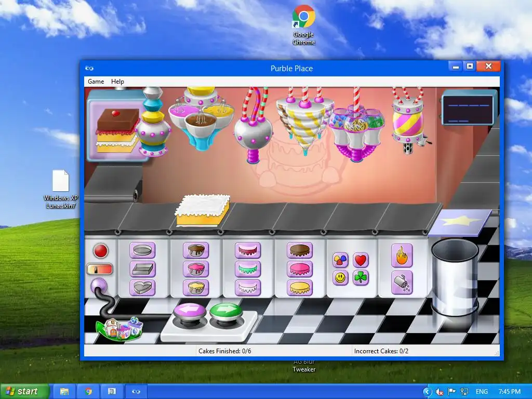This screenshot has width=532, height=399.
Task: Select the heart-shaped cake pan button
Action: 142,288
